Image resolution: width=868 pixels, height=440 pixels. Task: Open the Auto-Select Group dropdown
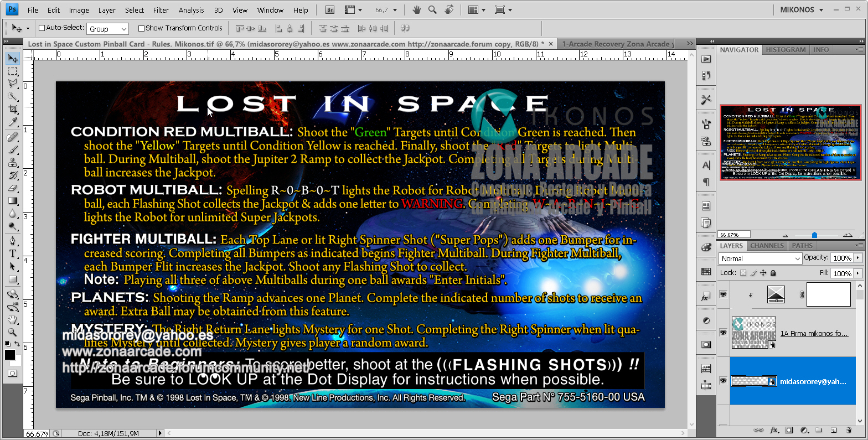pyautogui.click(x=108, y=29)
